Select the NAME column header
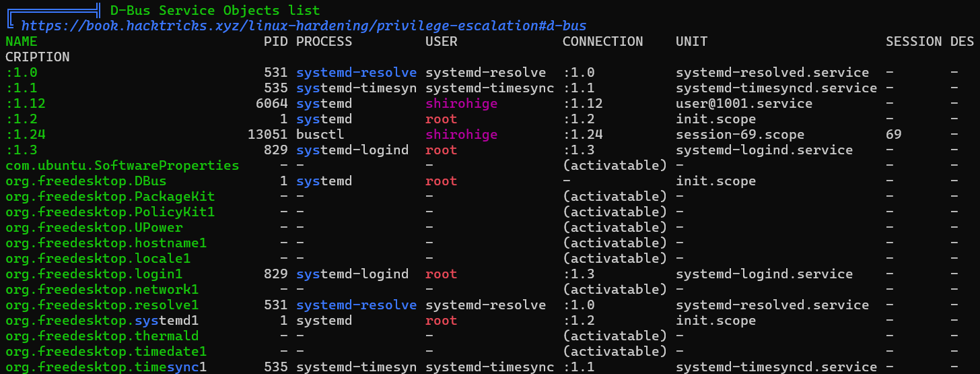Image resolution: width=980 pixels, height=374 pixels. pos(22,41)
